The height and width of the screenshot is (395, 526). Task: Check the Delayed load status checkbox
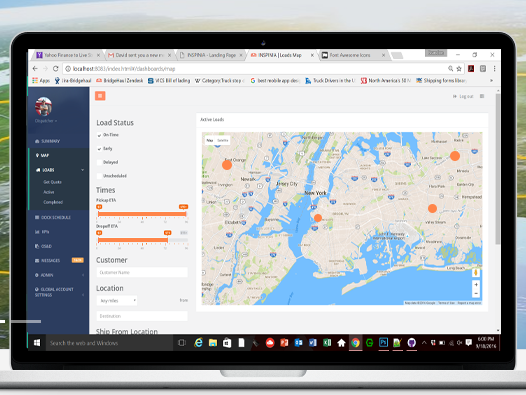[99, 162]
